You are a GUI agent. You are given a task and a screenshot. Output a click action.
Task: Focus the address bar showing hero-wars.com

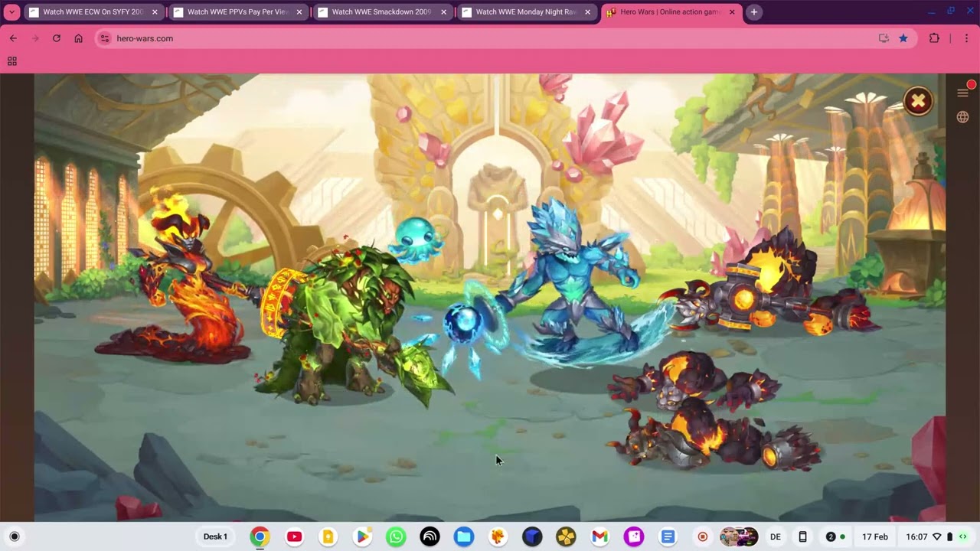[505, 38]
